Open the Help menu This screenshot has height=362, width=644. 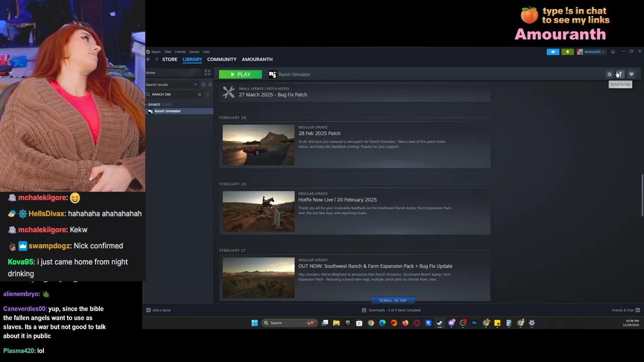206,52
